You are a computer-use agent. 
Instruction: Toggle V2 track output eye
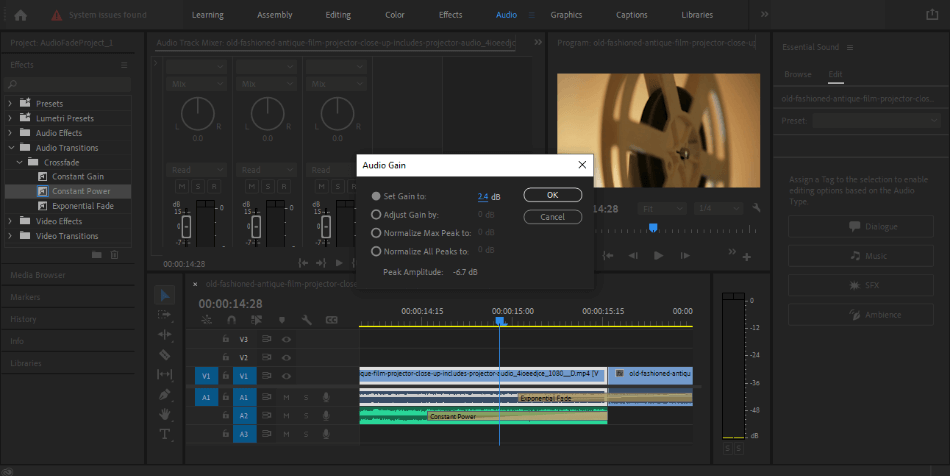(286, 357)
